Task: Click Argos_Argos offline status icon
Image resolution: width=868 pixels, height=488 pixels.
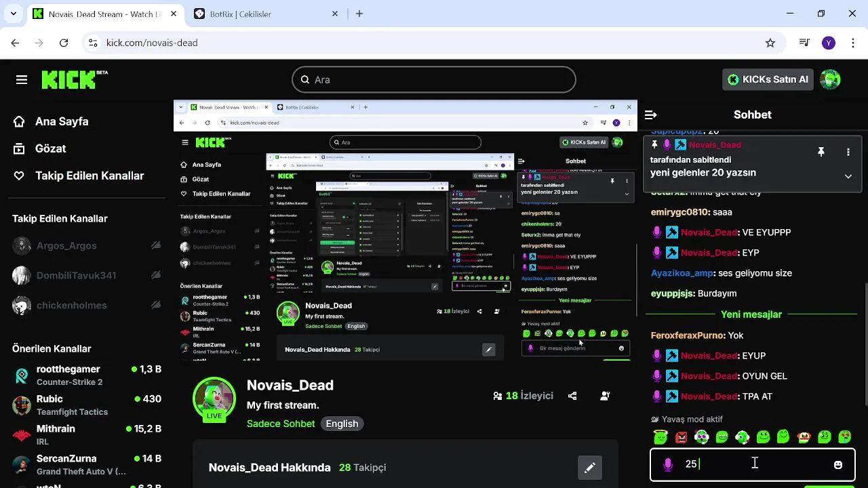Action: [x=156, y=245]
